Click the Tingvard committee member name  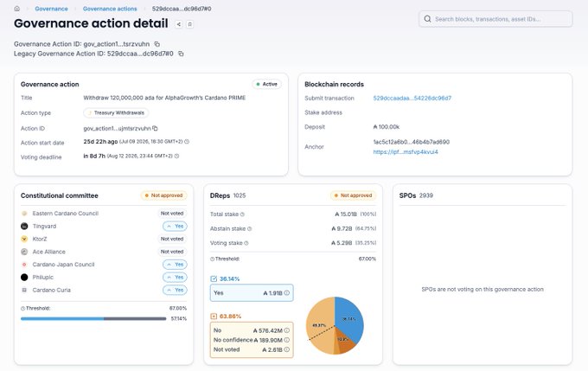[x=44, y=227]
